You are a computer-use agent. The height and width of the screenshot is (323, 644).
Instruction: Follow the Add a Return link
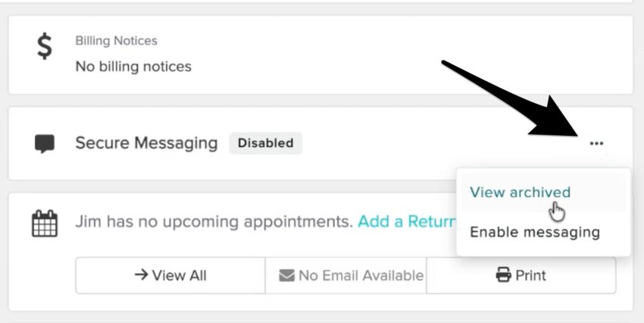click(x=406, y=222)
